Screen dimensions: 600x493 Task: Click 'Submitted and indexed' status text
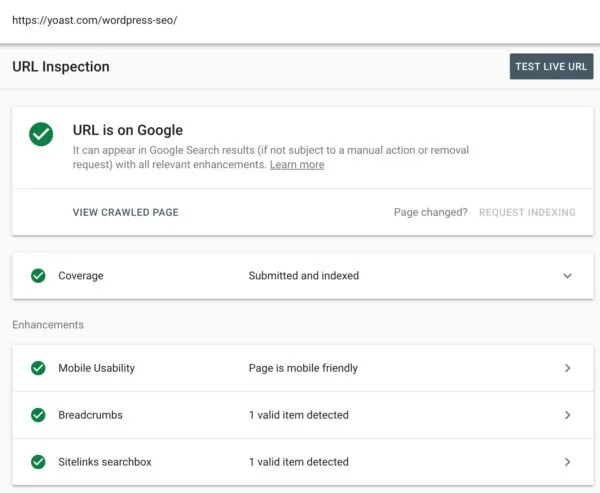[304, 276]
